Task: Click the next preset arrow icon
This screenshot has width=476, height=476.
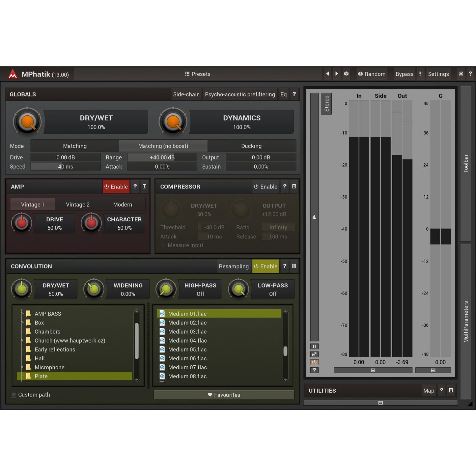Action: (336, 74)
